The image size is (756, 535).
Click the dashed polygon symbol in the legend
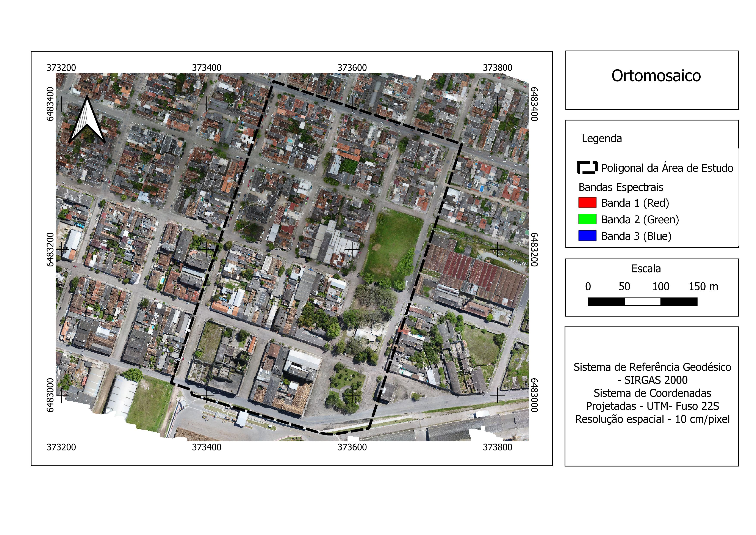(587, 168)
